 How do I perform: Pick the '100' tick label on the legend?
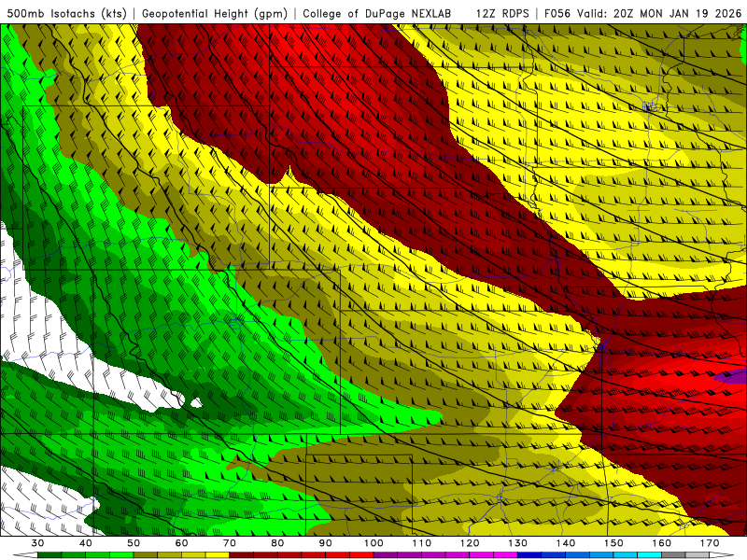tap(373, 543)
